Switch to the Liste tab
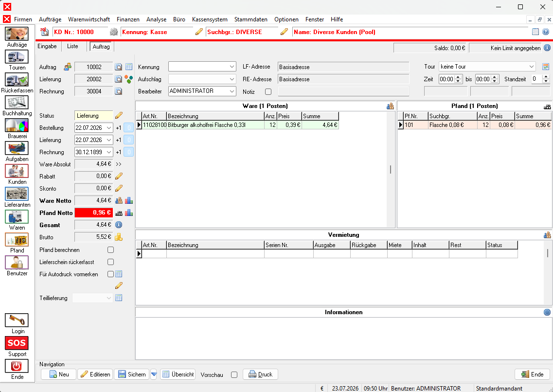The image size is (553, 392). (x=72, y=46)
